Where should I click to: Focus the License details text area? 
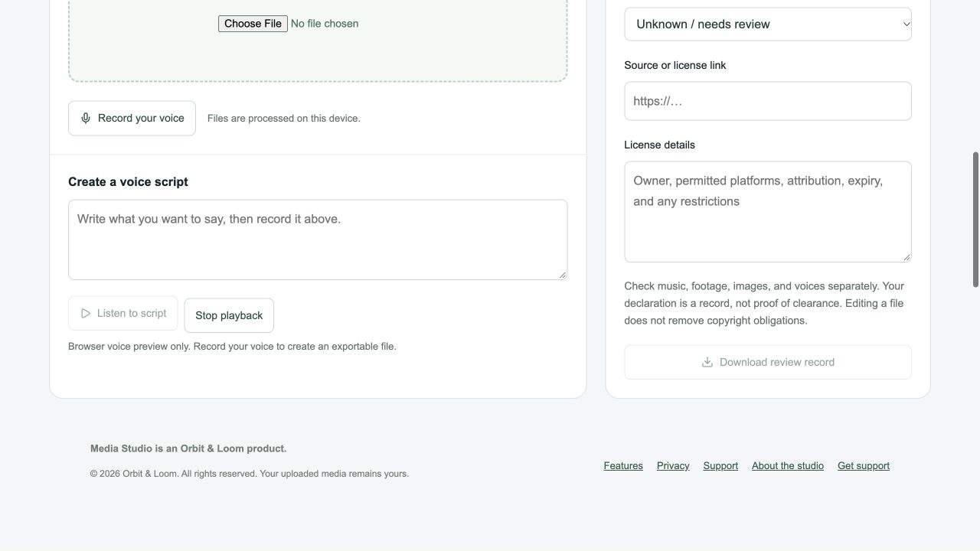click(x=768, y=212)
